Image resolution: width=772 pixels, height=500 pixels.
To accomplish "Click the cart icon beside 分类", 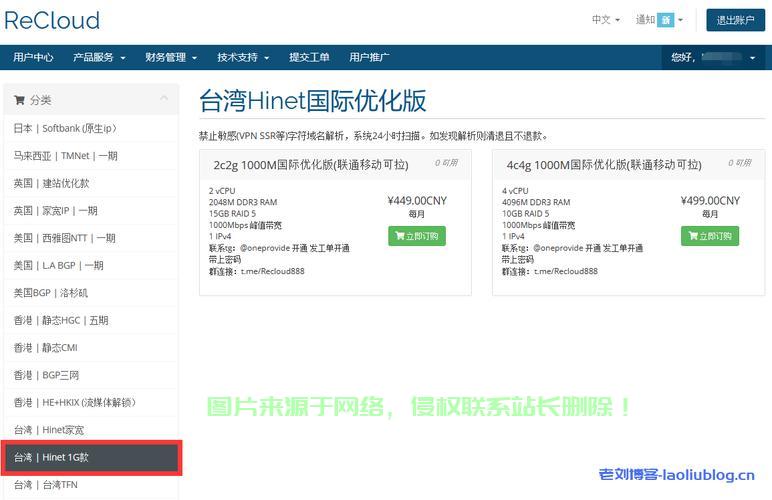I will (19, 100).
